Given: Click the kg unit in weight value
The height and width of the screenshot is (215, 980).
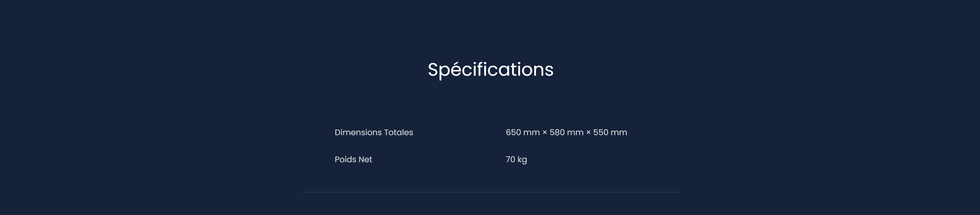Looking at the screenshot, I should (522, 160).
